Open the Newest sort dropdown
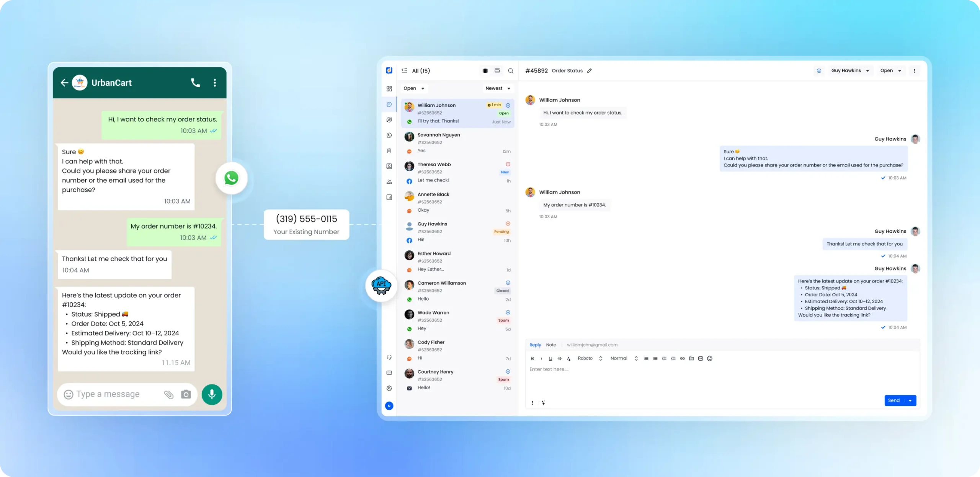This screenshot has height=477, width=980. (498, 88)
